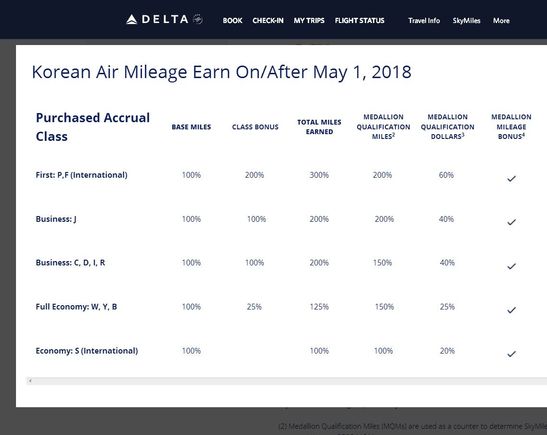Viewport: 547px width, 435px height.
Task: Open the CHECK-IN menu item
Action: tap(268, 21)
